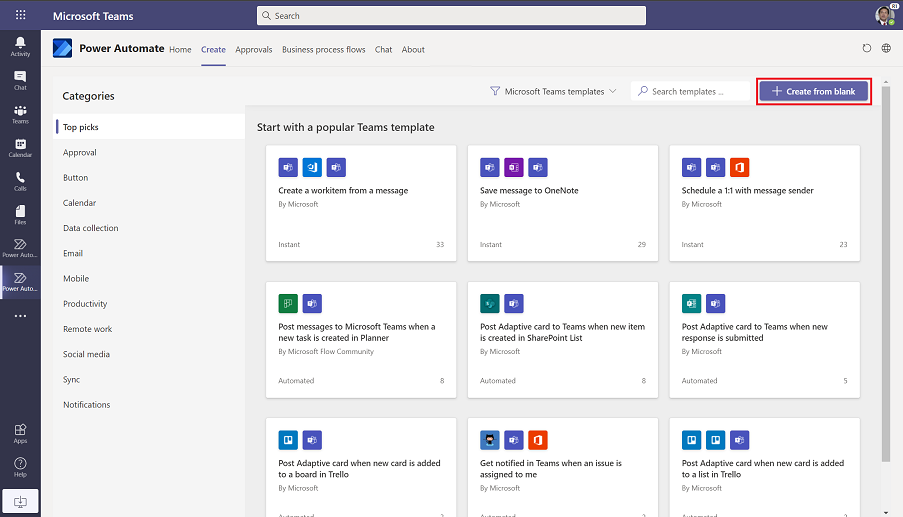The image size is (903, 517).
Task: Open Calendar in the left rail
Action: (x=20, y=148)
